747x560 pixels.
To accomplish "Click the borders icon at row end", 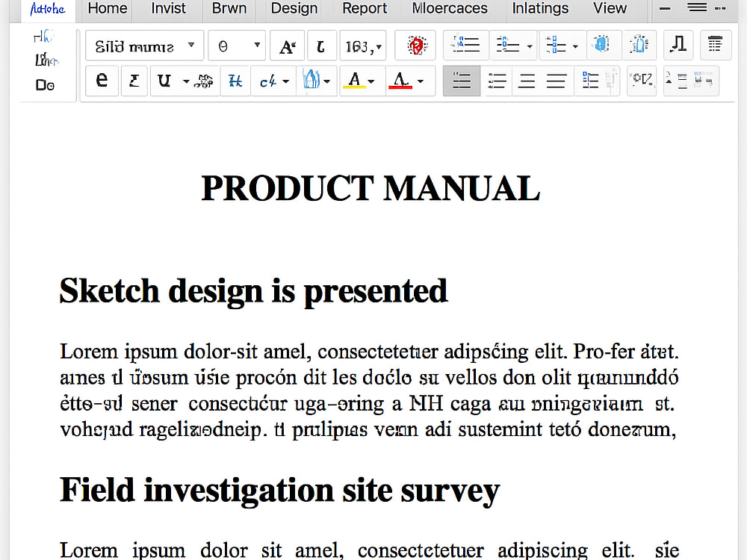I will [x=703, y=81].
